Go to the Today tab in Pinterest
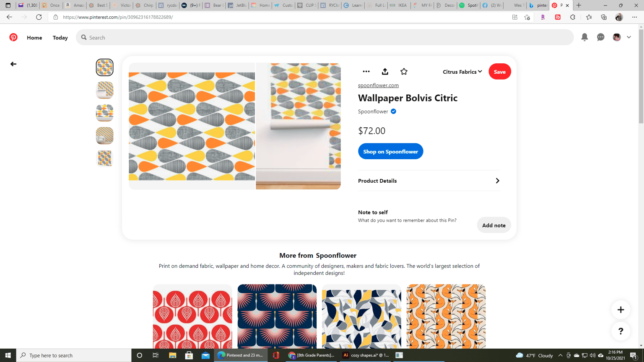 click(x=60, y=37)
